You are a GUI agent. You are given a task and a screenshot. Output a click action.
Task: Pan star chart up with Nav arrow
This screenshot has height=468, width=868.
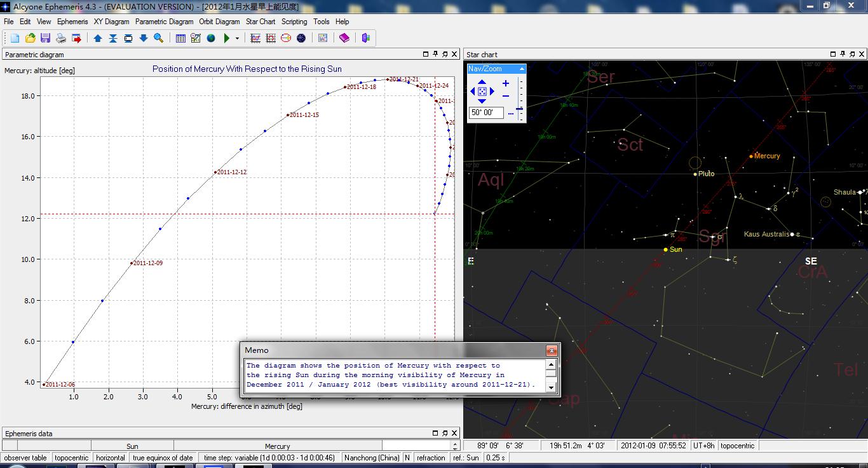482,82
